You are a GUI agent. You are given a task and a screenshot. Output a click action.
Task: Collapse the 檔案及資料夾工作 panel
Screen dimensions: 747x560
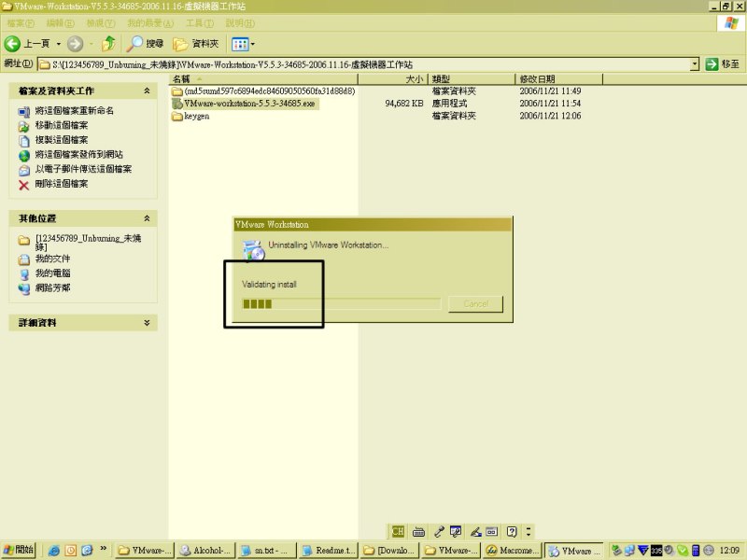(x=147, y=91)
